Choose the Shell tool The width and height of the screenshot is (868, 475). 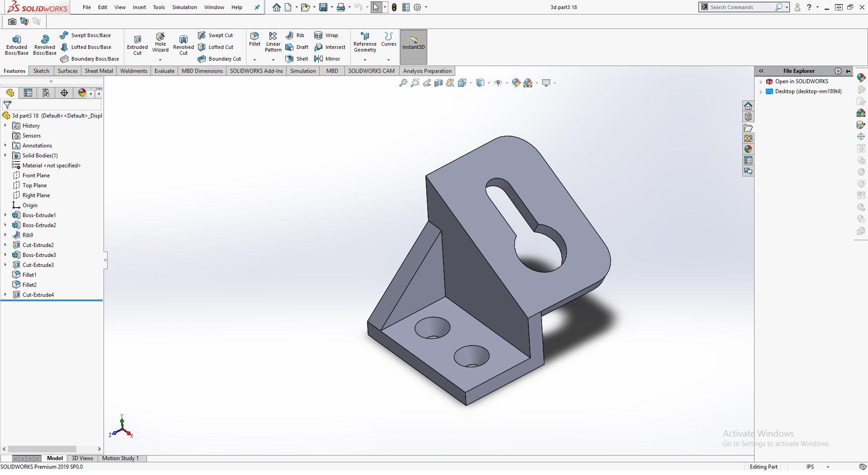point(297,59)
